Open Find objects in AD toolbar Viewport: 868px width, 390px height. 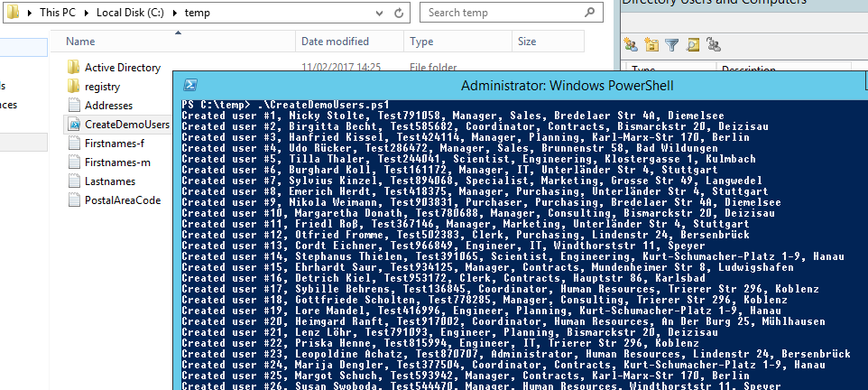click(x=693, y=45)
